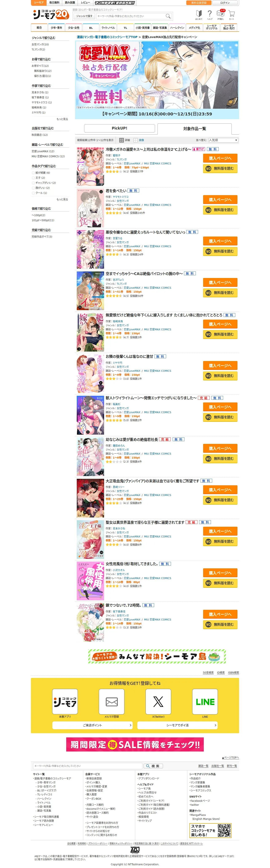Check the 王子 tag checkbox
This screenshot has width=270, height=868.
click(33, 178)
